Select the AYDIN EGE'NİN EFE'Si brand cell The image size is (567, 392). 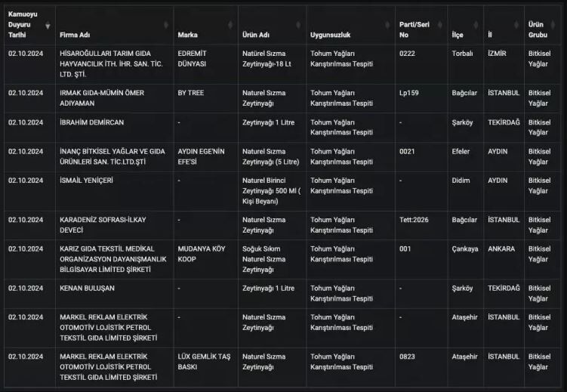(x=201, y=156)
